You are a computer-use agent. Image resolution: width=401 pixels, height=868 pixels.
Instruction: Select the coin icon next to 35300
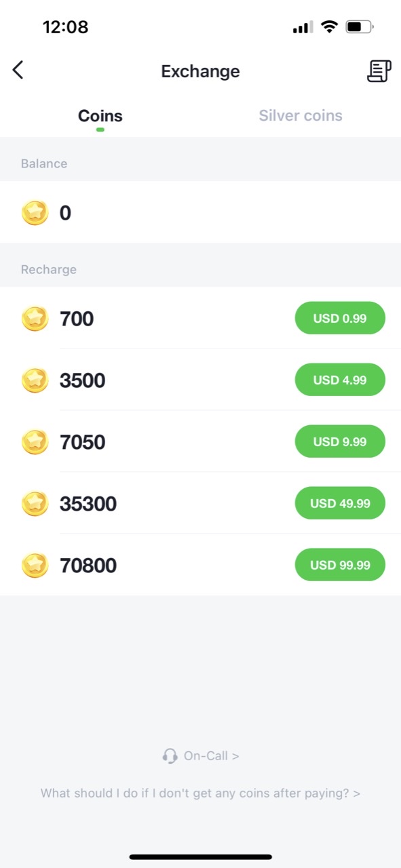[35, 503]
